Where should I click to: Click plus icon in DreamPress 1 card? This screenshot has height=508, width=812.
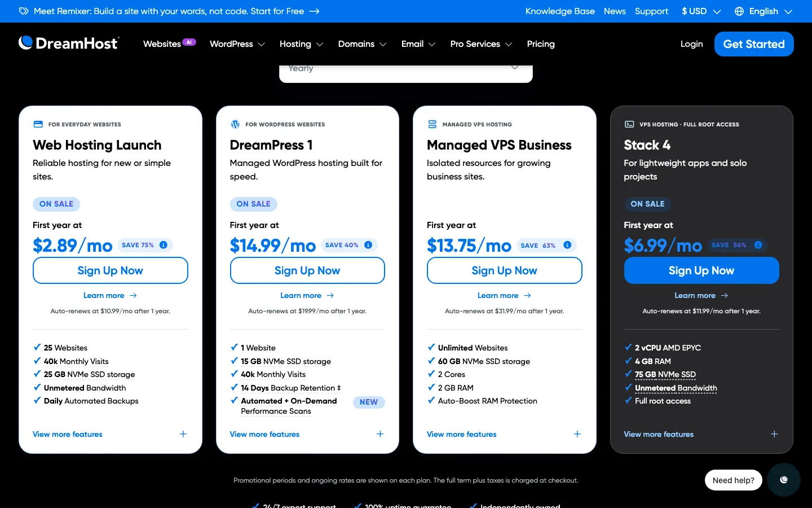tap(380, 434)
